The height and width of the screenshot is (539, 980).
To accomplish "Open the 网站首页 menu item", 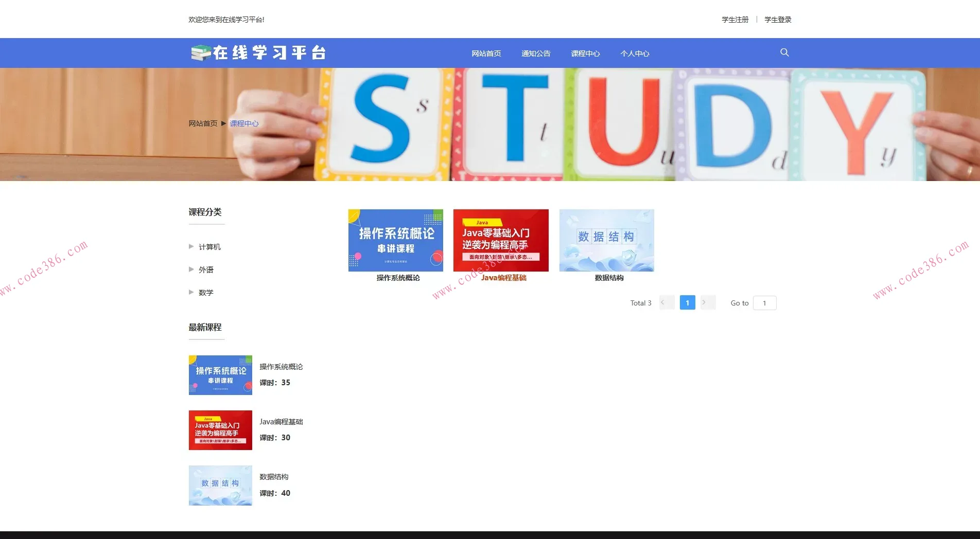I will 486,53.
